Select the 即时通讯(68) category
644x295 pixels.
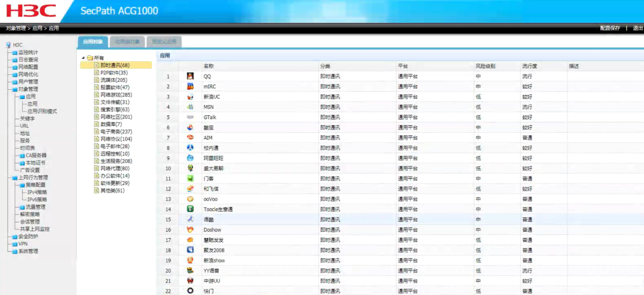[x=116, y=65]
